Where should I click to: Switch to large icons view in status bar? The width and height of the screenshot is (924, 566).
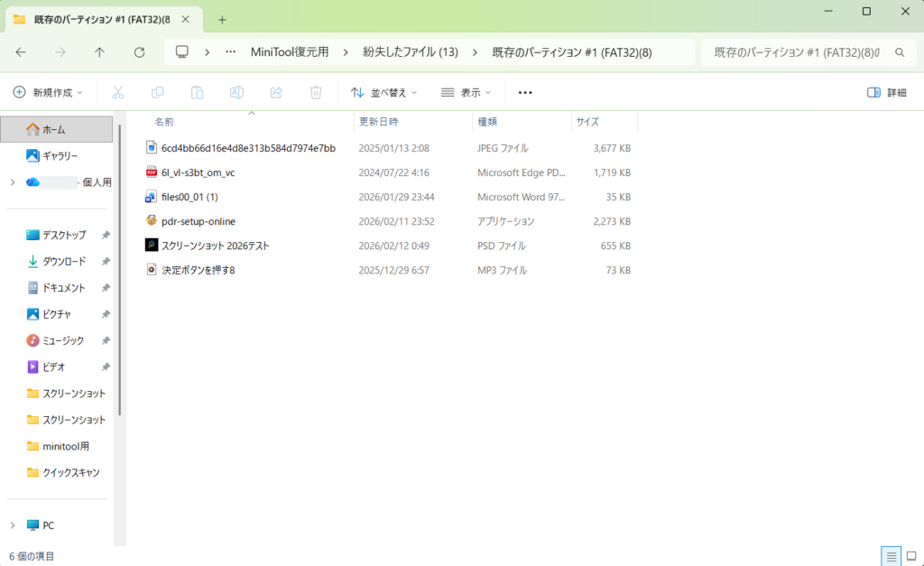911,555
